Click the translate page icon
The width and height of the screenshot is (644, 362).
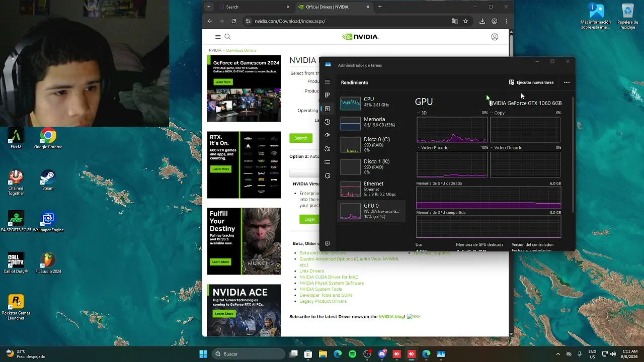pyautogui.click(x=455, y=21)
